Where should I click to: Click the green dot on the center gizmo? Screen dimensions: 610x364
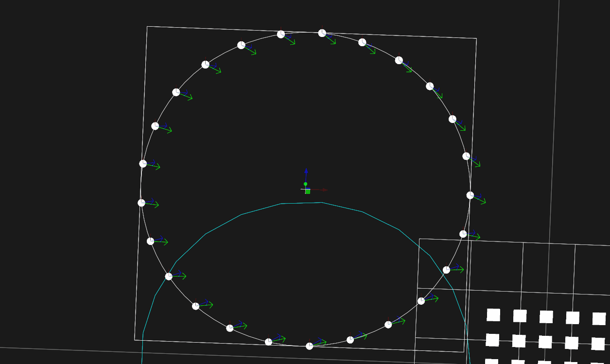305,184
